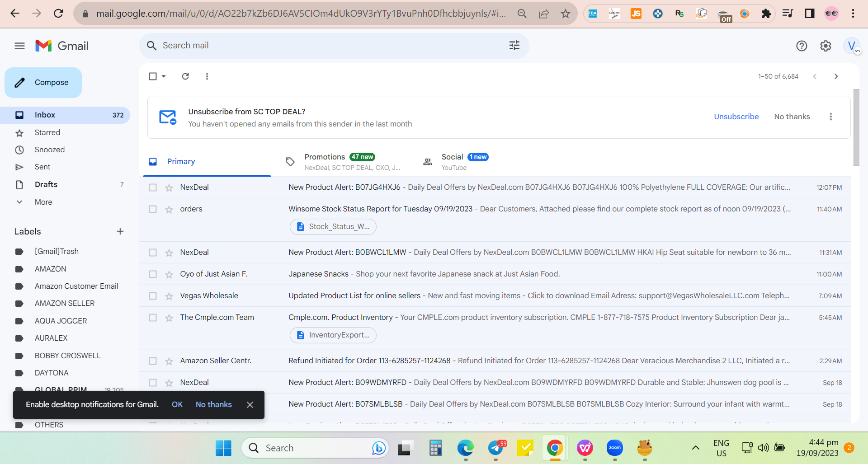Open Microsoft Edge from the taskbar
Image resolution: width=868 pixels, height=464 pixels.
click(465, 448)
